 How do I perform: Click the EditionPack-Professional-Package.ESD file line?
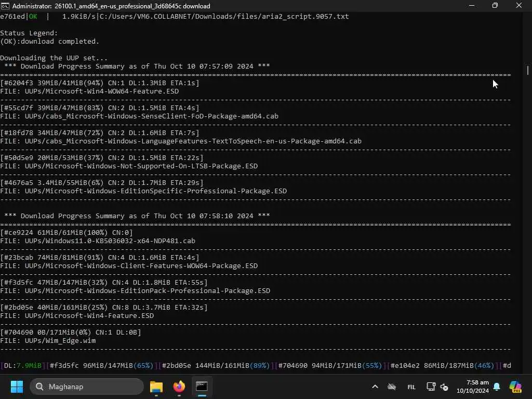click(x=135, y=291)
